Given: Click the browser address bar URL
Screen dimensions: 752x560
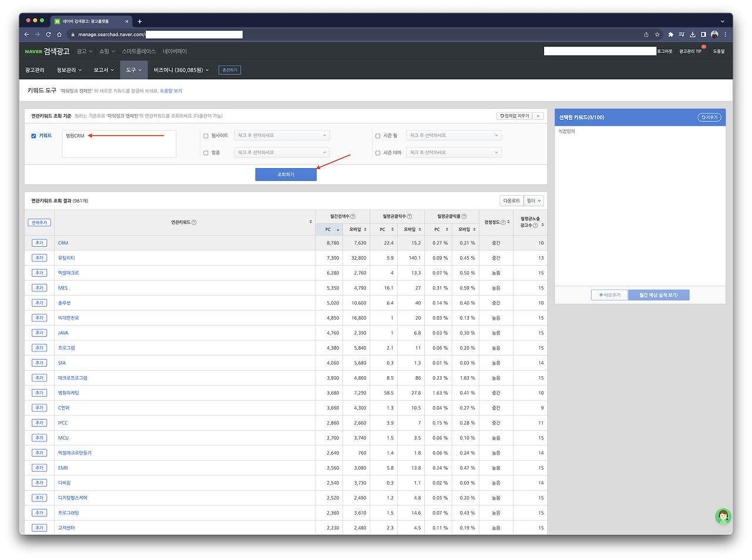Looking at the screenshot, I should point(112,35).
